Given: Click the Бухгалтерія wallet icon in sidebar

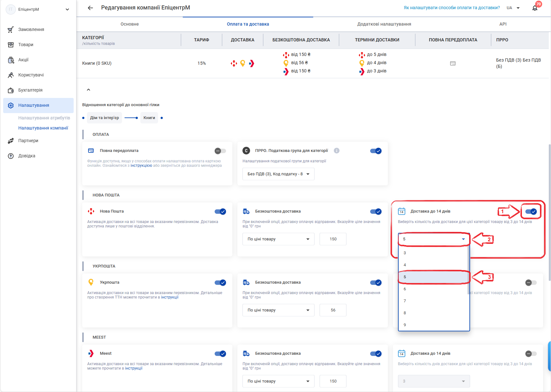Looking at the screenshot, I should [x=11, y=90].
